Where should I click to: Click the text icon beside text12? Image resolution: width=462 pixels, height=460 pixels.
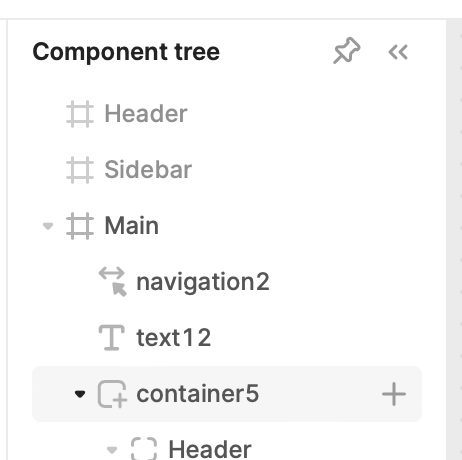[x=112, y=338]
